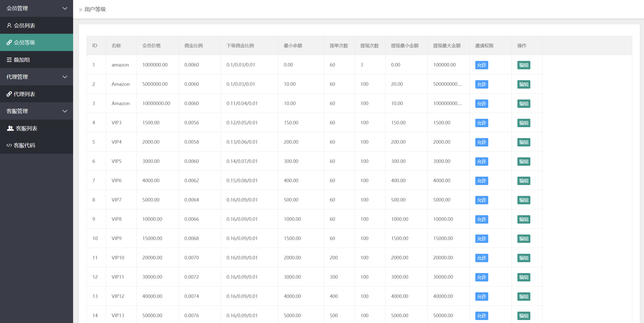Collapse the 客服管理 section chevron
This screenshot has width=644, height=323.
coord(65,111)
